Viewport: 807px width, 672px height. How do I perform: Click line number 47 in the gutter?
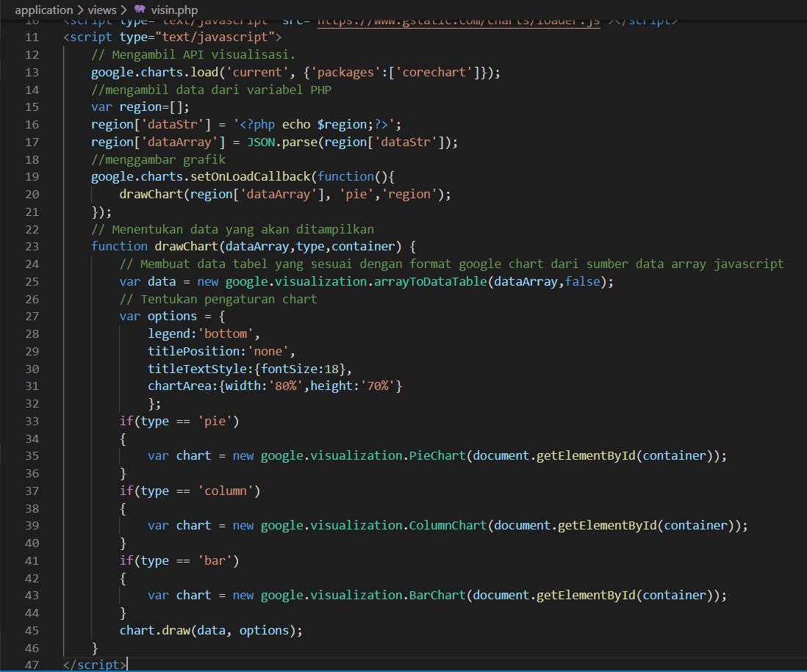32,665
